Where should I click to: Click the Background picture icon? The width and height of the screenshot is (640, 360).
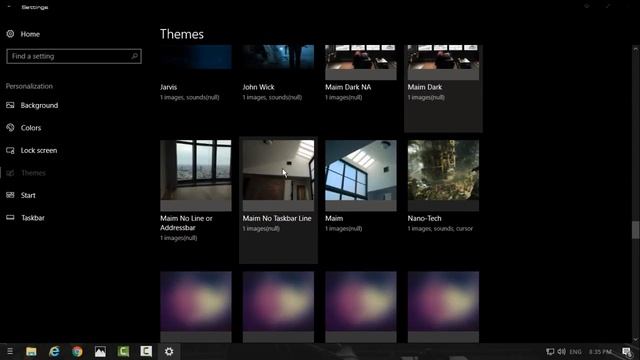pyautogui.click(x=10, y=105)
